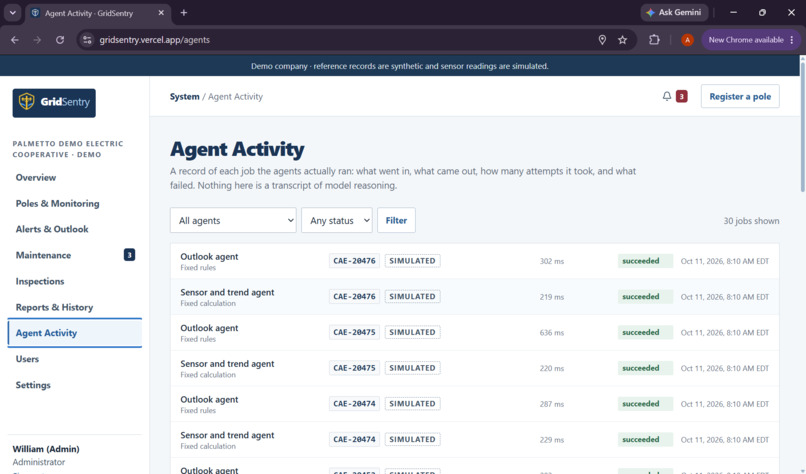
Task: Click the location pin icon in address bar
Action: tap(602, 40)
